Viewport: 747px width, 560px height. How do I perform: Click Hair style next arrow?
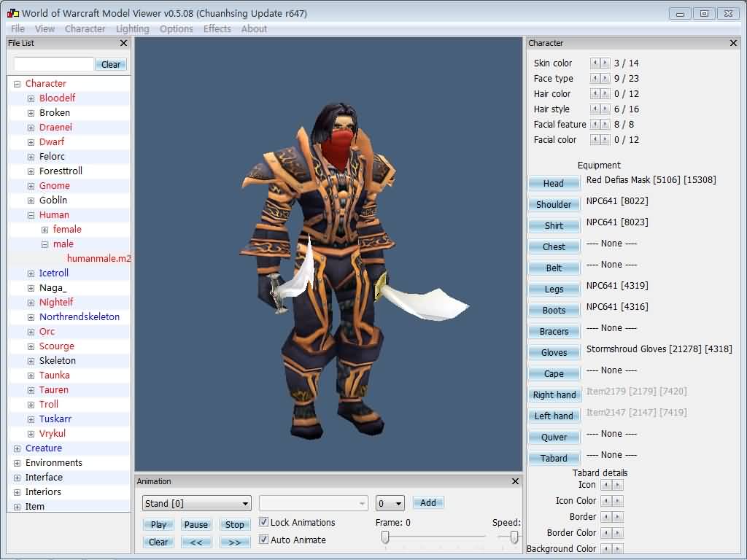click(605, 109)
